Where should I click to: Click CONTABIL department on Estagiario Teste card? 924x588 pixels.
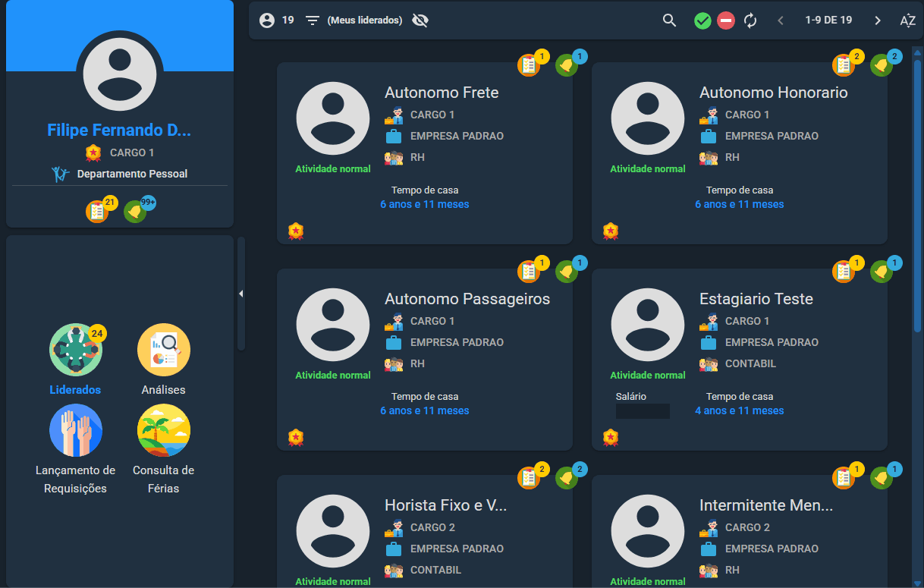click(750, 363)
